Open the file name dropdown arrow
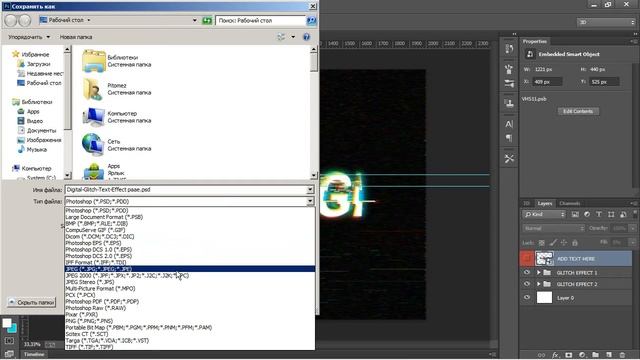640x360 pixels. (x=310, y=189)
